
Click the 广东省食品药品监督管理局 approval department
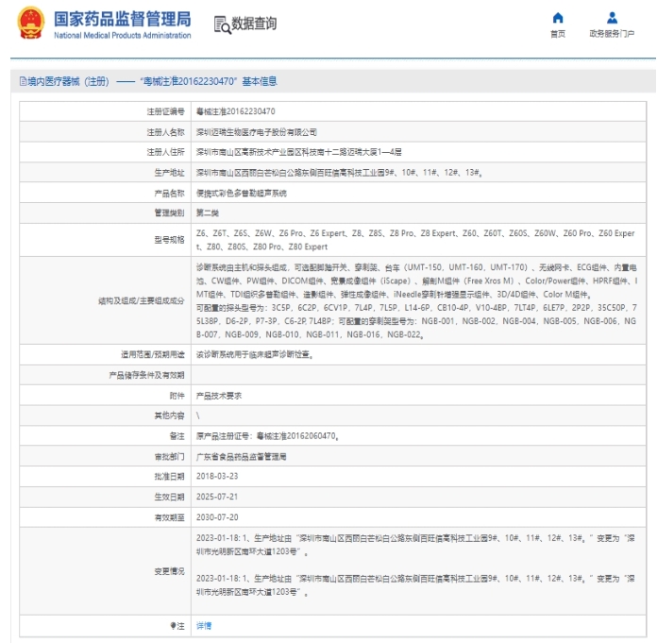pos(240,456)
